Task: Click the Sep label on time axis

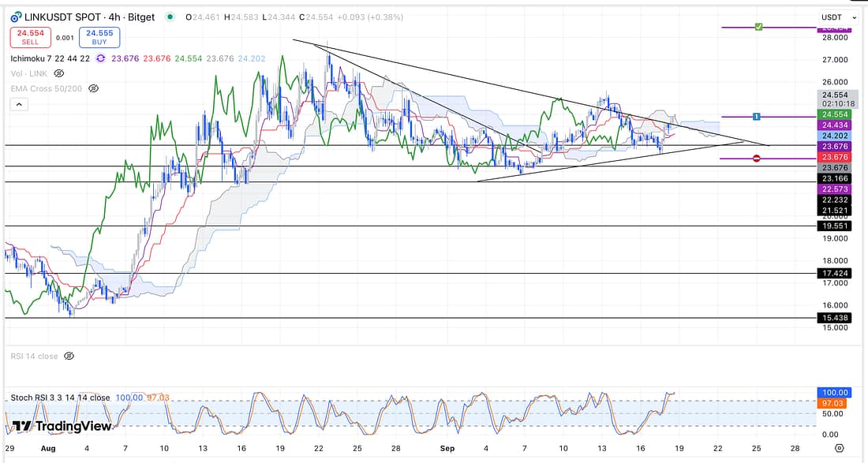Action: (x=447, y=448)
